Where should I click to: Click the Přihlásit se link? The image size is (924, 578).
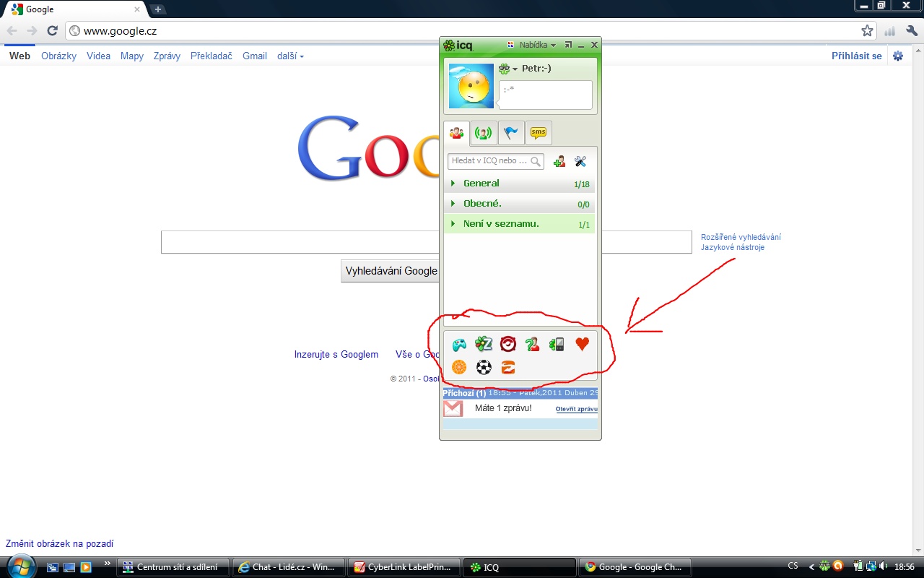856,56
